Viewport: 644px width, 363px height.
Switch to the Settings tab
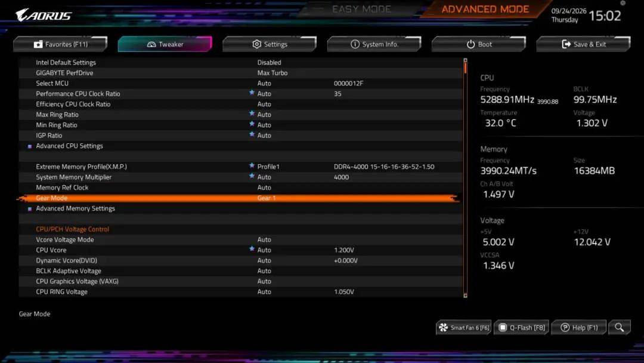click(x=270, y=44)
